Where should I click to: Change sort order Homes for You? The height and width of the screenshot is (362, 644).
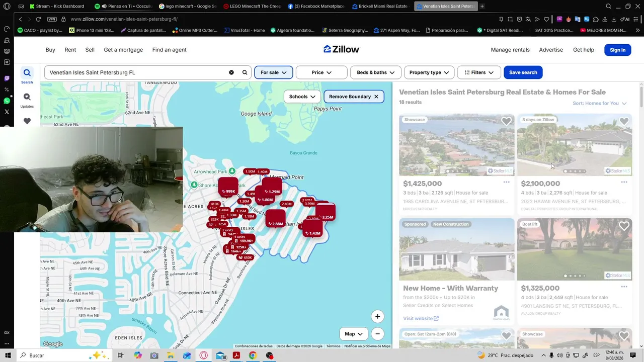[599, 103]
